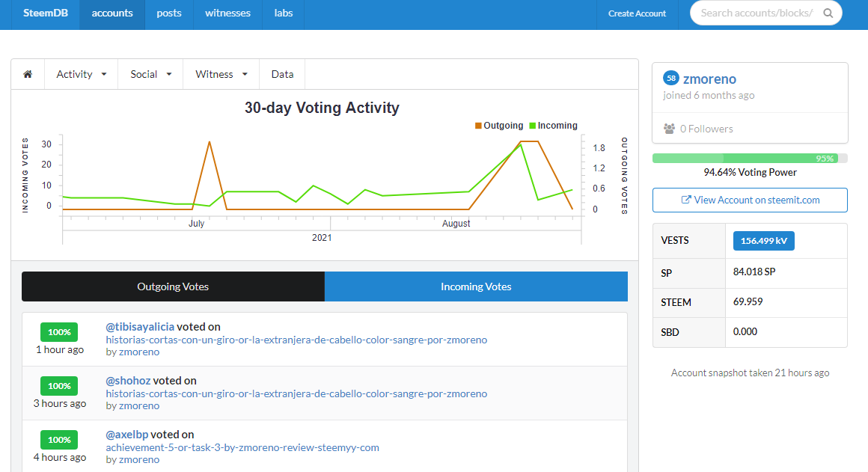Click 94.64% Voting Power text
Viewport: 868px width, 472px height.
point(750,172)
